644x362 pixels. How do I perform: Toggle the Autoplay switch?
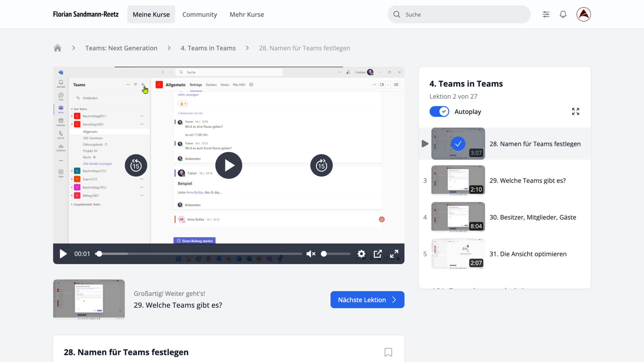(439, 112)
